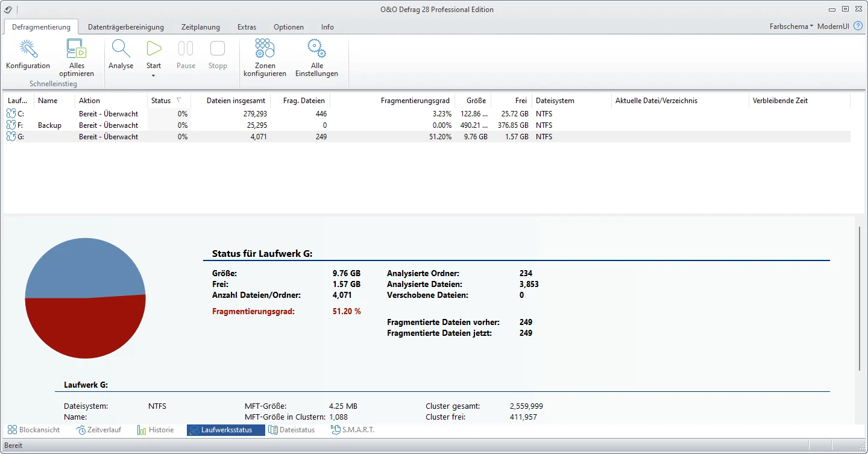This screenshot has height=454, width=868.
Task: Select the Backup drive name cell
Action: (50, 125)
